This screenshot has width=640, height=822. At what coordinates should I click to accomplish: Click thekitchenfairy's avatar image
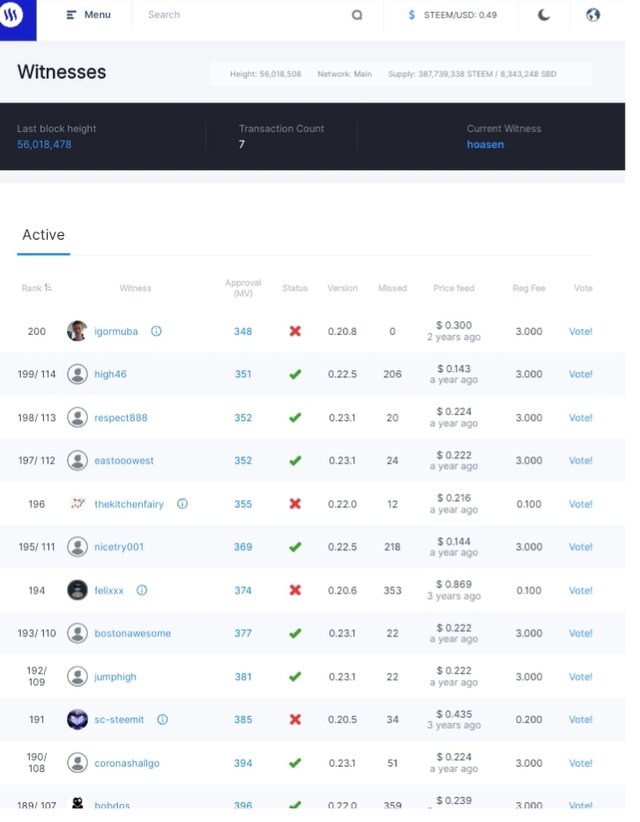[x=77, y=504]
